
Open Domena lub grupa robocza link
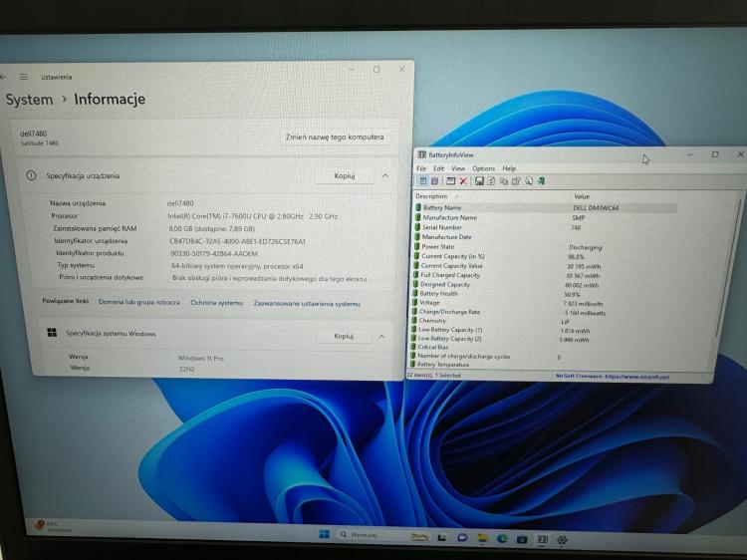[139, 302]
